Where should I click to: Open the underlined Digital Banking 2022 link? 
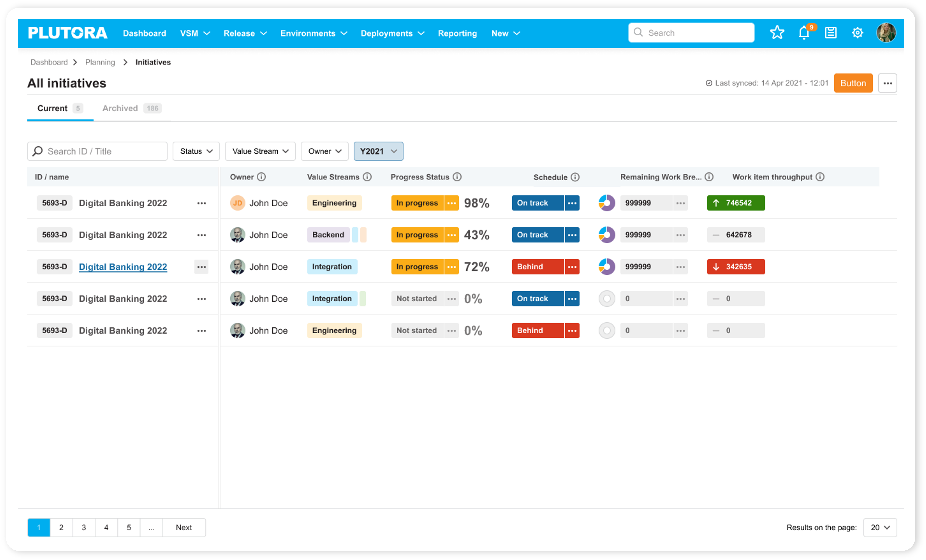(x=123, y=267)
